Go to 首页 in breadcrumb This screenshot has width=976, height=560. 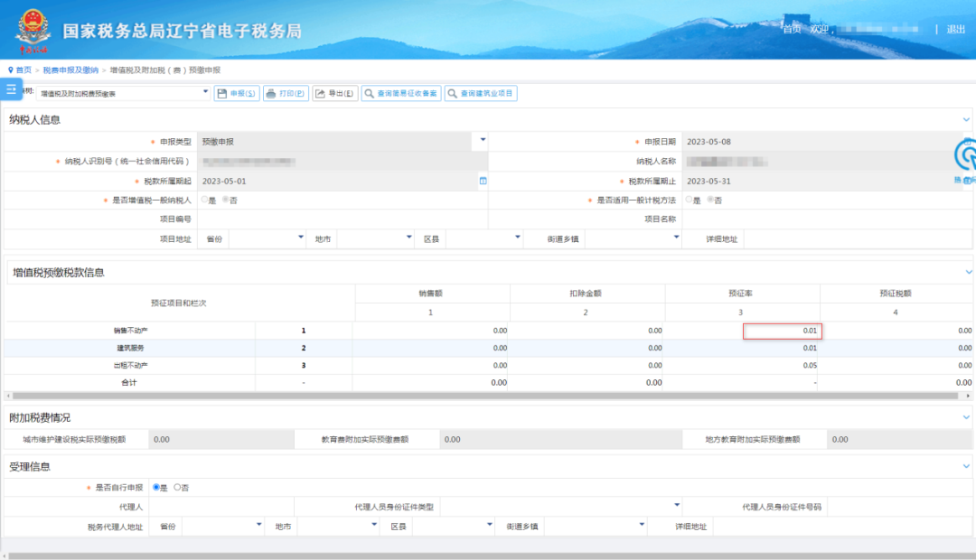(x=22, y=70)
